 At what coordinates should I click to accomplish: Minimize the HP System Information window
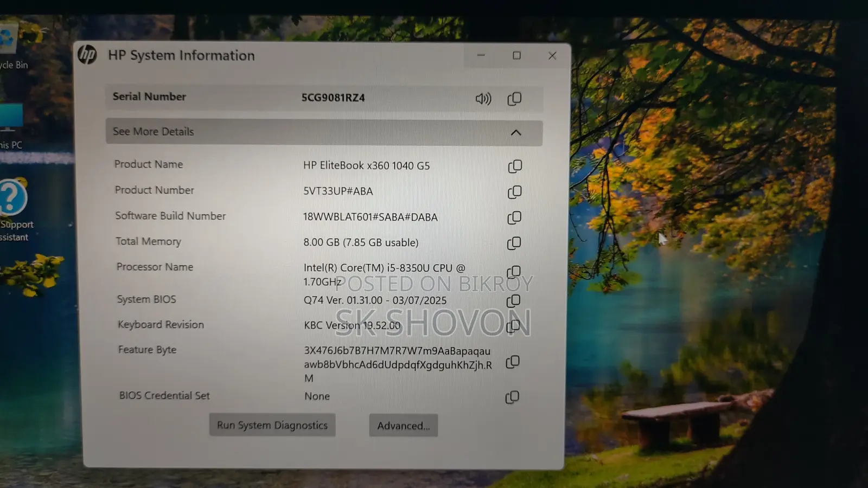pyautogui.click(x=481, y=55)
